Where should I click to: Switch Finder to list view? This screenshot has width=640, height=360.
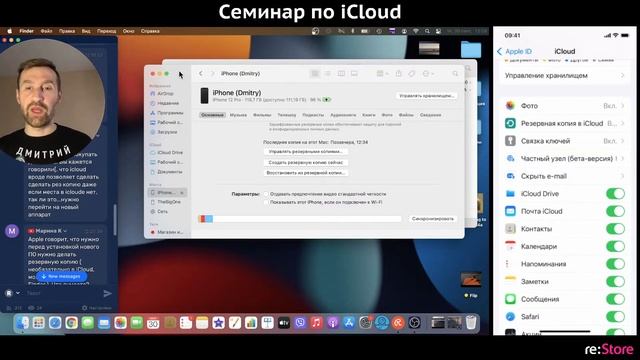click(x=328, y=73)
